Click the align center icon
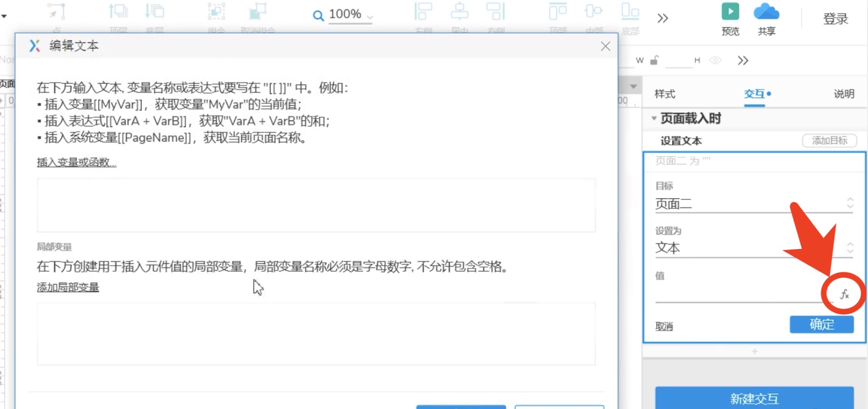868x409 pixels. coord(459,11)
